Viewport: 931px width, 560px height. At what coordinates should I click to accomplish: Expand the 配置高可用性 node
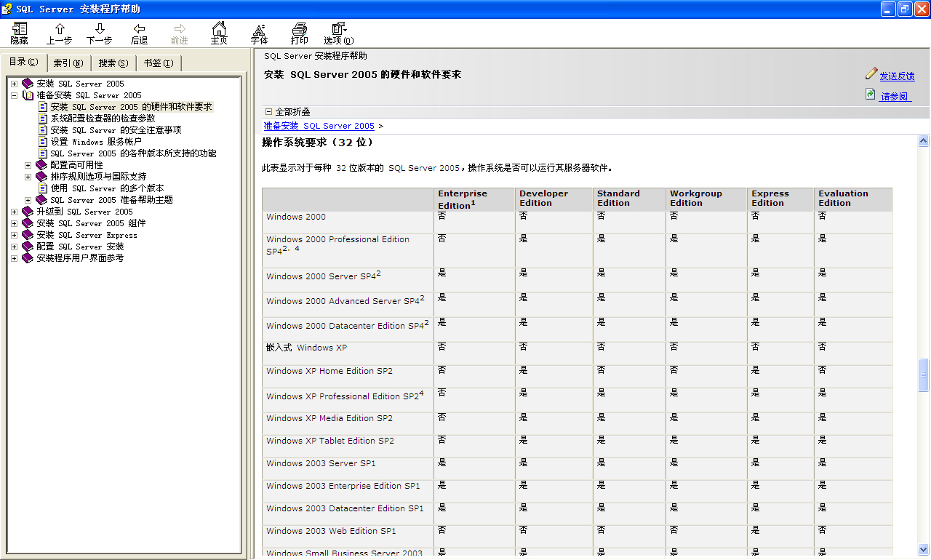pyautogui.click(x=28, y=165)
